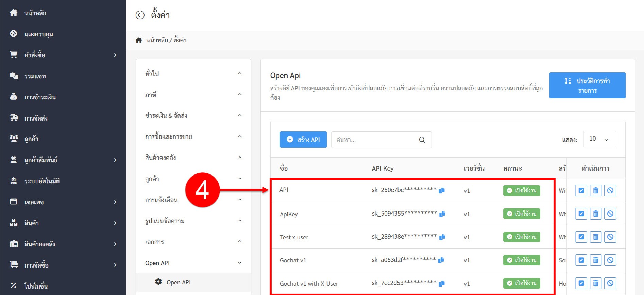The height and width of the screenshot is (295, 644).
Task: Delete the API row entry
Action: point(596,190)
